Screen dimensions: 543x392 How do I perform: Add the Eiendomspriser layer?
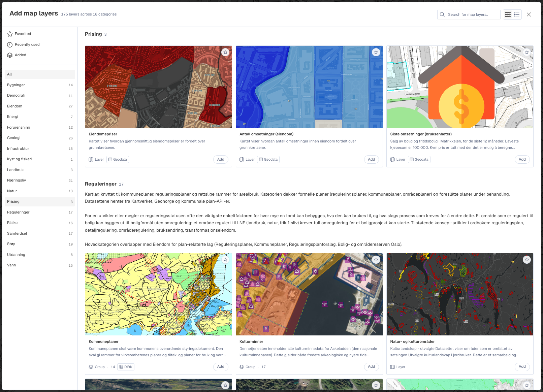click(x=221, y=159)
